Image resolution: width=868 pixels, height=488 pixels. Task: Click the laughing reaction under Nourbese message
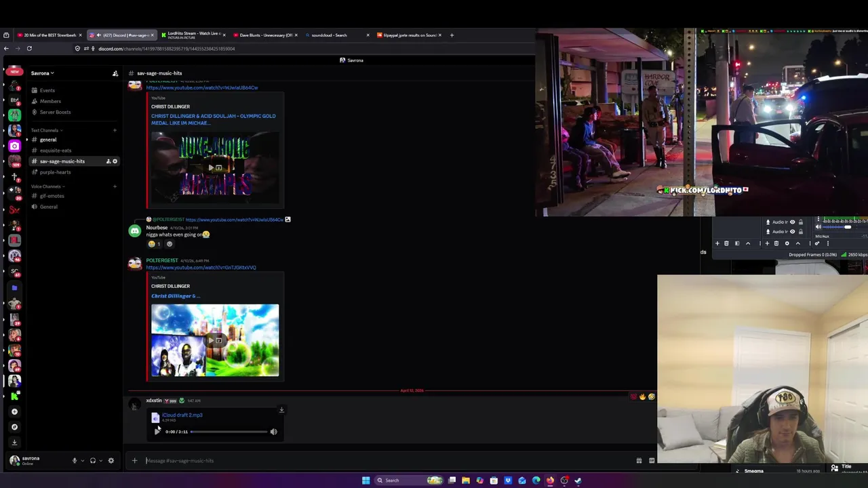(154, 244)
